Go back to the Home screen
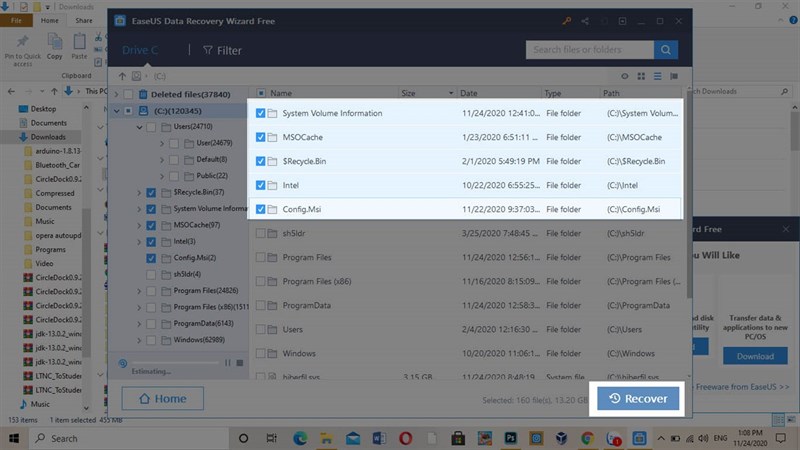 162,398
